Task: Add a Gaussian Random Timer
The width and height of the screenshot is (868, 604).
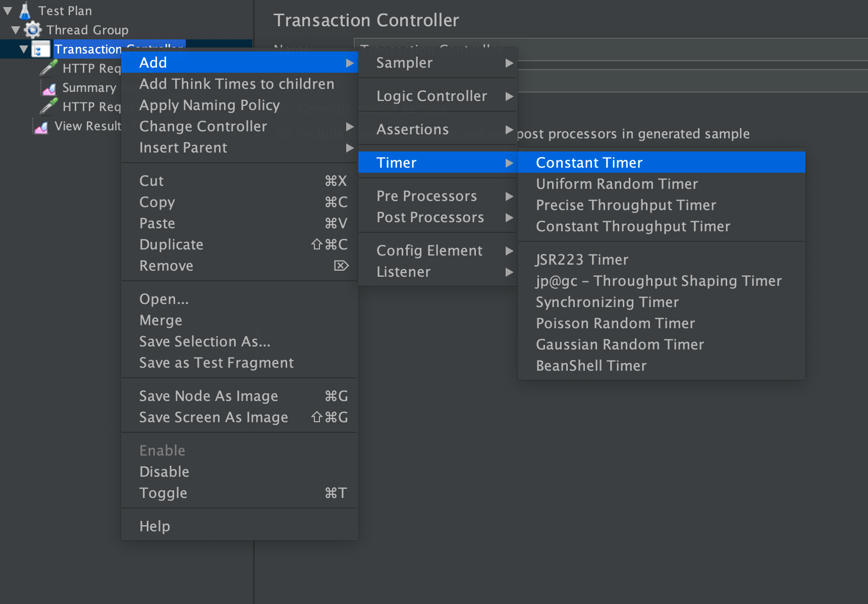Action: tap(620, 344)
